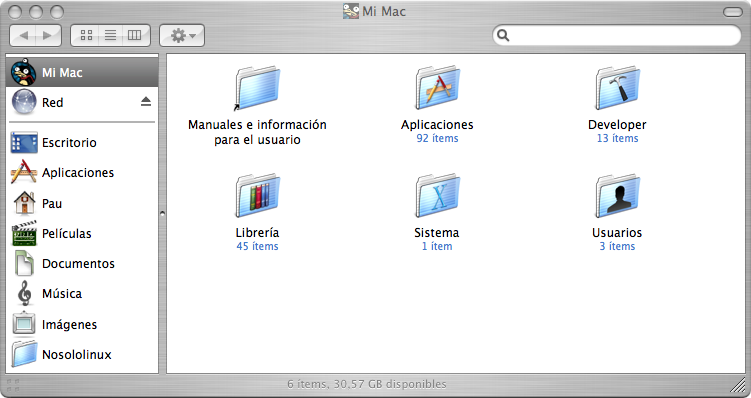751x398 pixels.
Task: Click the Mi Mac sidebar avatar icon
Action: (23, 72)
